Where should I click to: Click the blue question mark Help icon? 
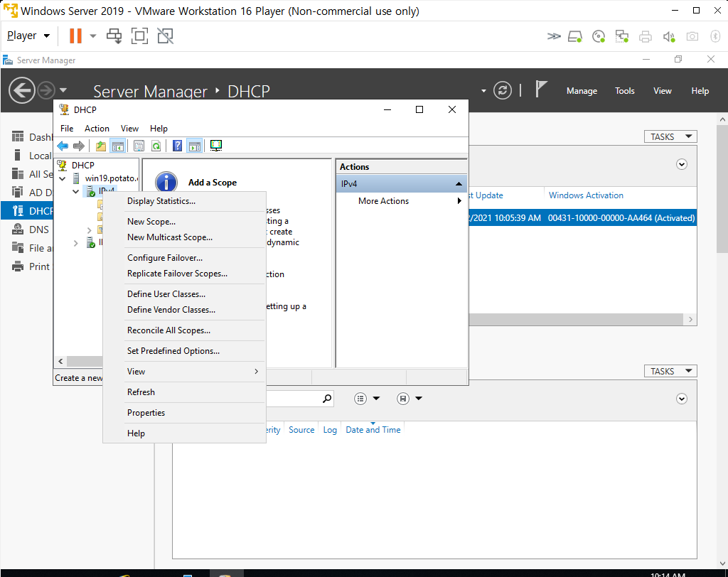coord(177,146)
